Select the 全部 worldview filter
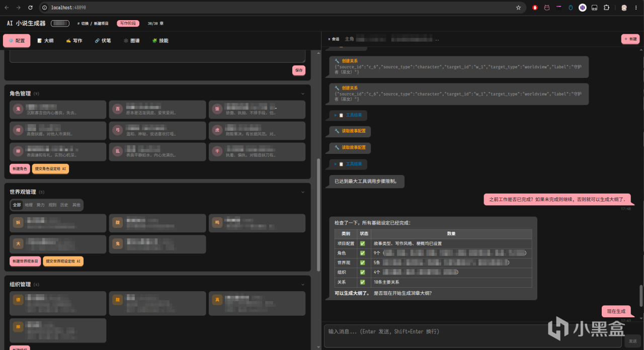This screenshot has width=644, height=350. (17, 205)
